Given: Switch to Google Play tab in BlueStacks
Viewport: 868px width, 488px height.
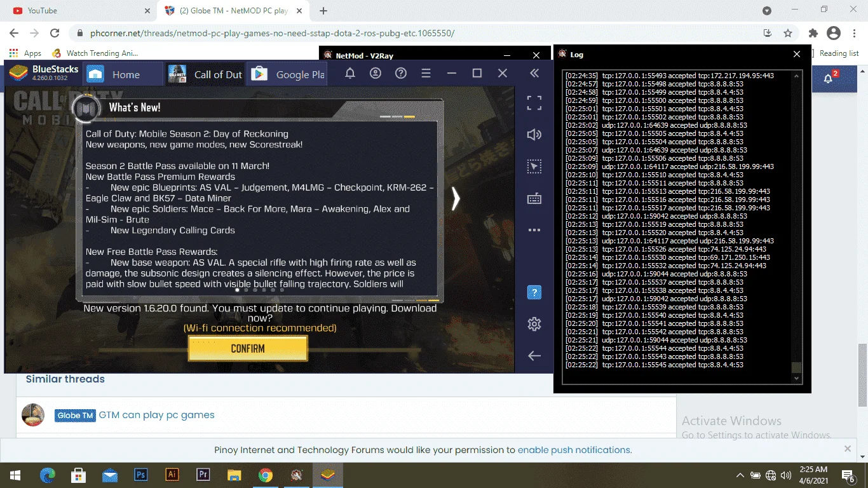Looking at the screenshot, I should pyautogui.click(x=287, y=74).
